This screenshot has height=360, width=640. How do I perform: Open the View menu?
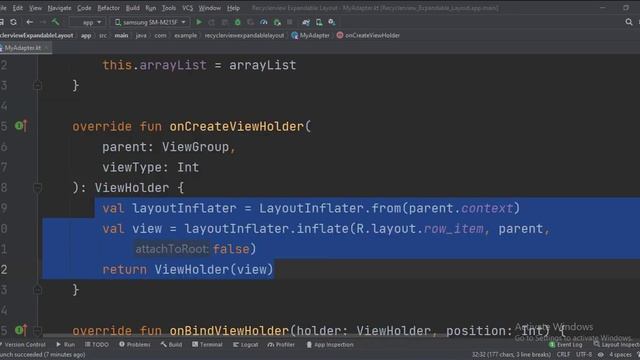pos(35,8)
